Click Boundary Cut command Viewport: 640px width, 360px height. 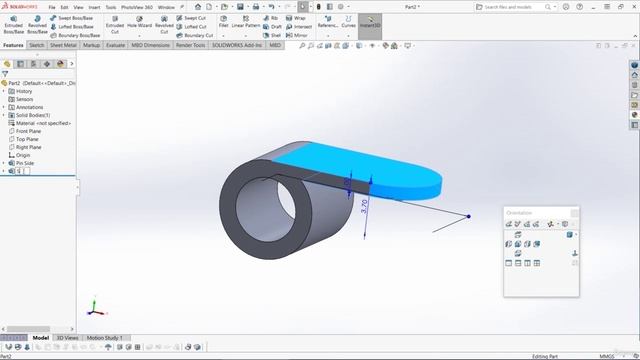(x=195, y=36)
